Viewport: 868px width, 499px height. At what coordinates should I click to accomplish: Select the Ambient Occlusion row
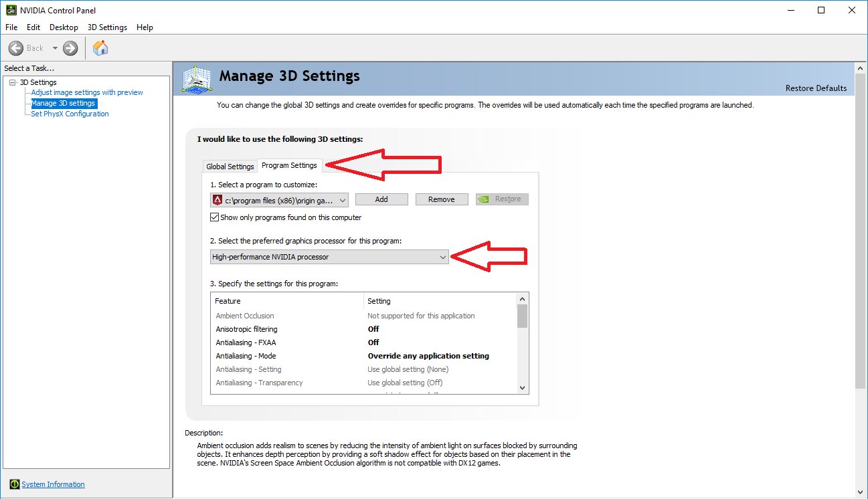click(x=364, y=316)
